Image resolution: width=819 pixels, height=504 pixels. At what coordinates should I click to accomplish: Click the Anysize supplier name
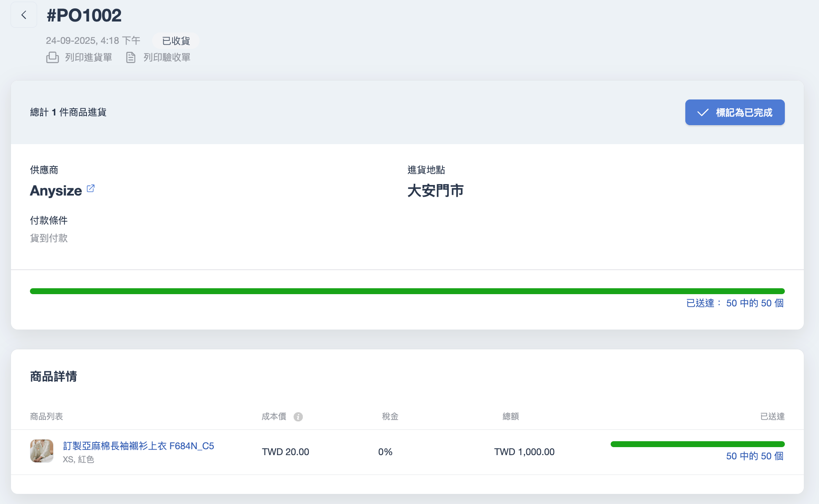coord(56,191)
